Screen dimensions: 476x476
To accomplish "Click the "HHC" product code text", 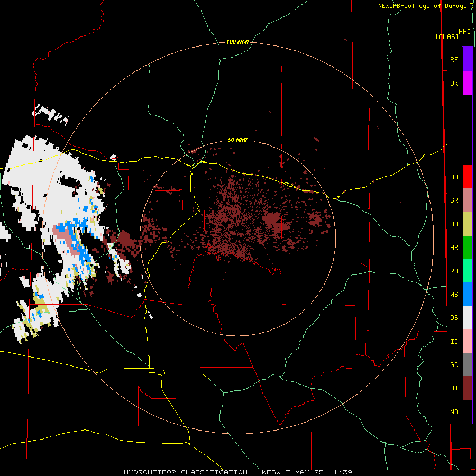I will [464, 32].
